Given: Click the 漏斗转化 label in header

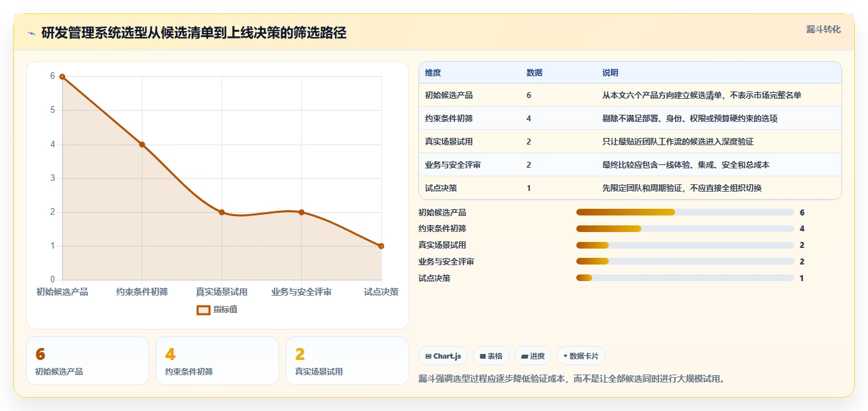Looking at the screenshot, I should (x=824, y=29).
